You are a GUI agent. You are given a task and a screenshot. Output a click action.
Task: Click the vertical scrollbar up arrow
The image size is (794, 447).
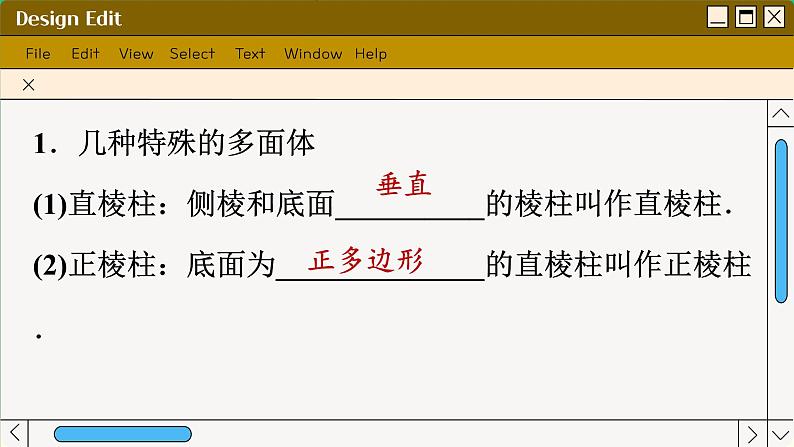pyautogui.click(x=781, y=116)
